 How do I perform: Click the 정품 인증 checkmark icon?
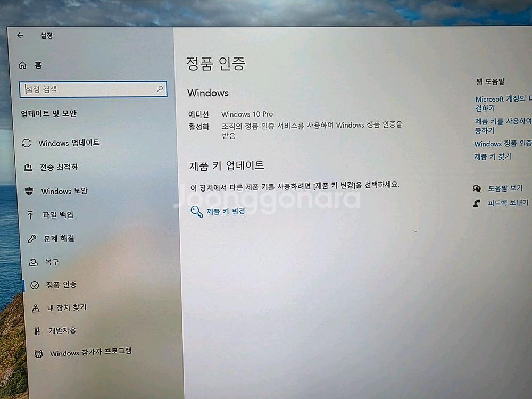[34, 285]
